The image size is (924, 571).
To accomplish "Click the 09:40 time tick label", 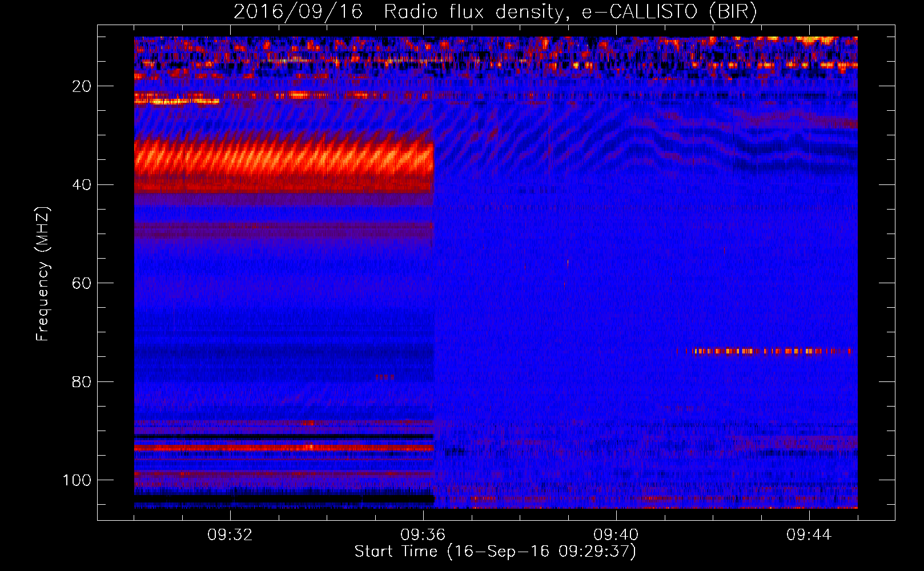I will pos(616,535).
